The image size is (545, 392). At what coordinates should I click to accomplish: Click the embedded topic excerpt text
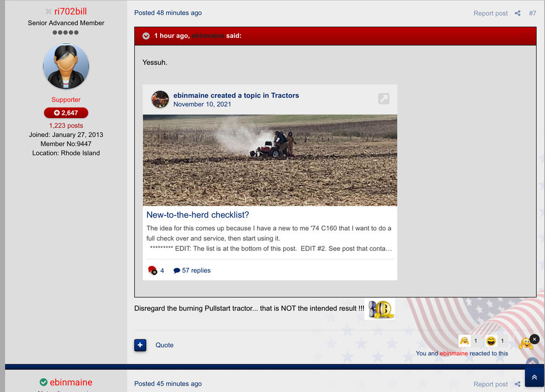click(269, 238)
